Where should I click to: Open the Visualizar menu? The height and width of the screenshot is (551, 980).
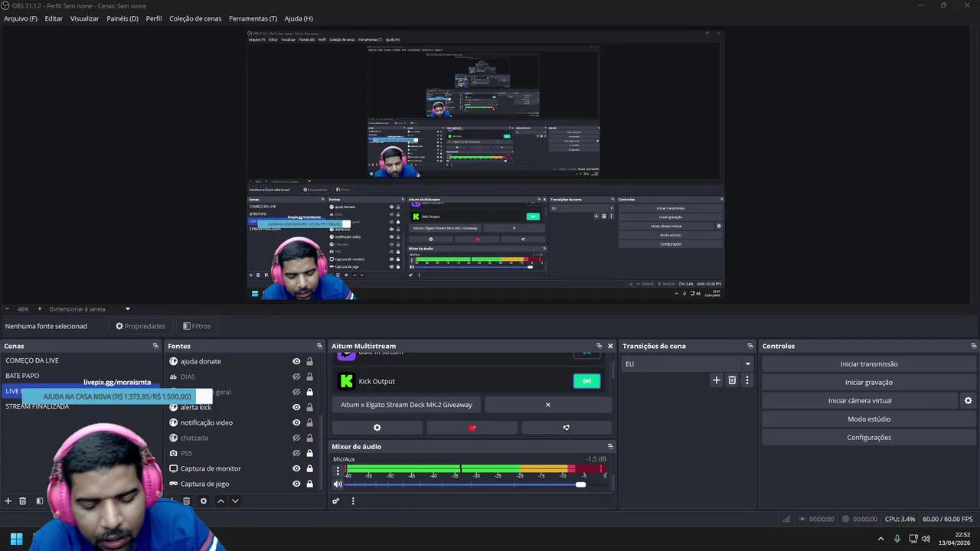tap(84, 18)
